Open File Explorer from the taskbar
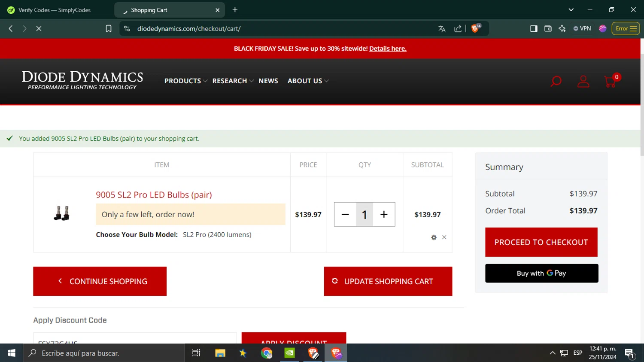Screen dimensions: 644x362 (x=220, y=353)
